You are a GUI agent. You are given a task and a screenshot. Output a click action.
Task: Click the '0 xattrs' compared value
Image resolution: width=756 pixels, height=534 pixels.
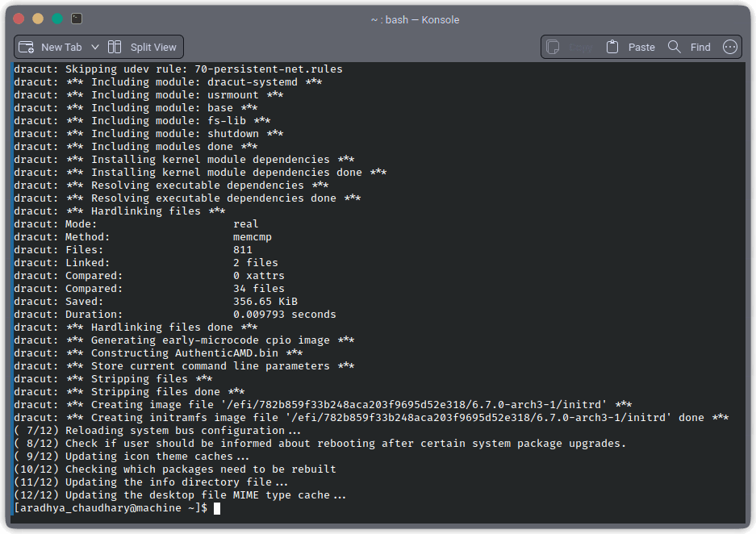[259, 275]
